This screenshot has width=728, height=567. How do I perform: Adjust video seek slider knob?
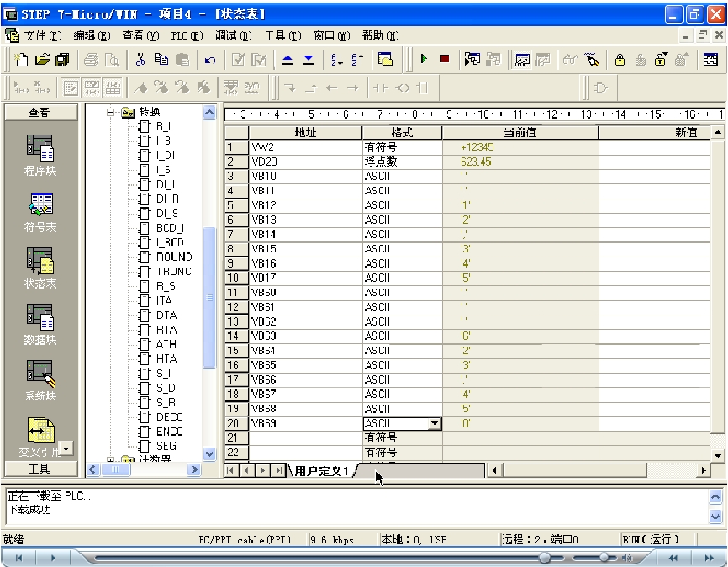544,557
